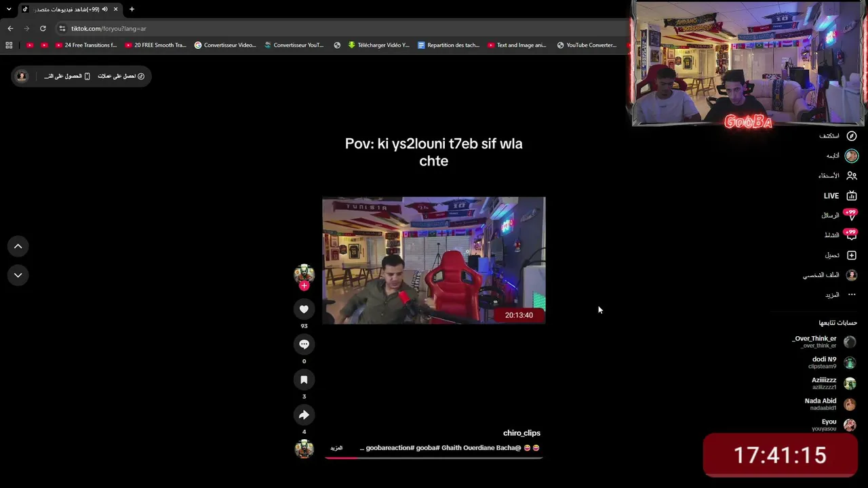Screen dimensions: 868x488
Task: Like the chiro_clips video with heart icon
Action: [304, 309]
